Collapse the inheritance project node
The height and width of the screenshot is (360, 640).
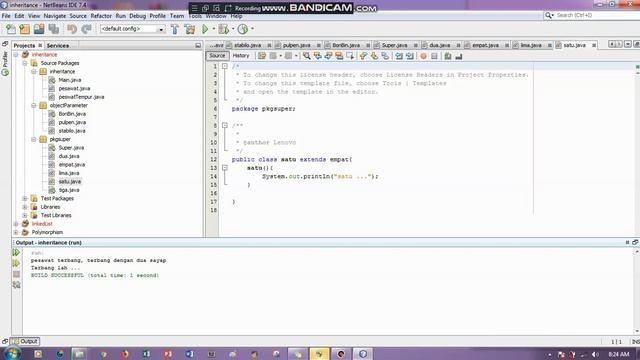16,55
